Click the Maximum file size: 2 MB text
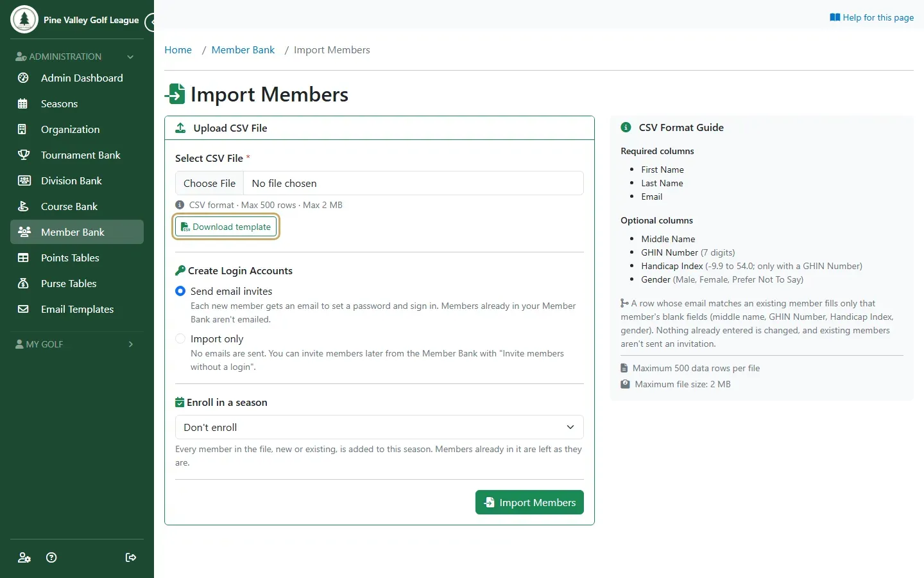The image size is (924, 578). pyautogui.click(x=683, y=384)
